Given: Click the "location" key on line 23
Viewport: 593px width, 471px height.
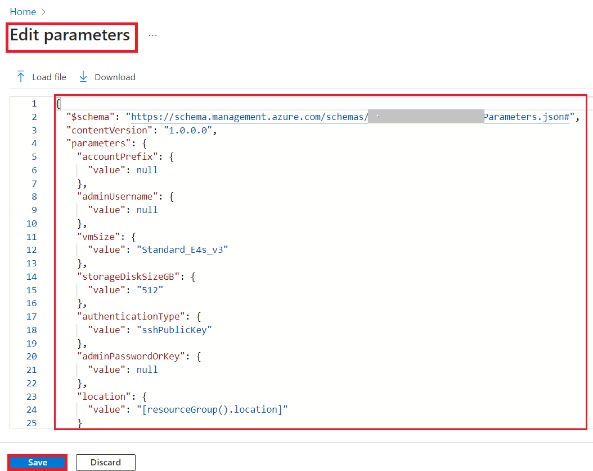Looking at the screenshot, I should 104,396.
